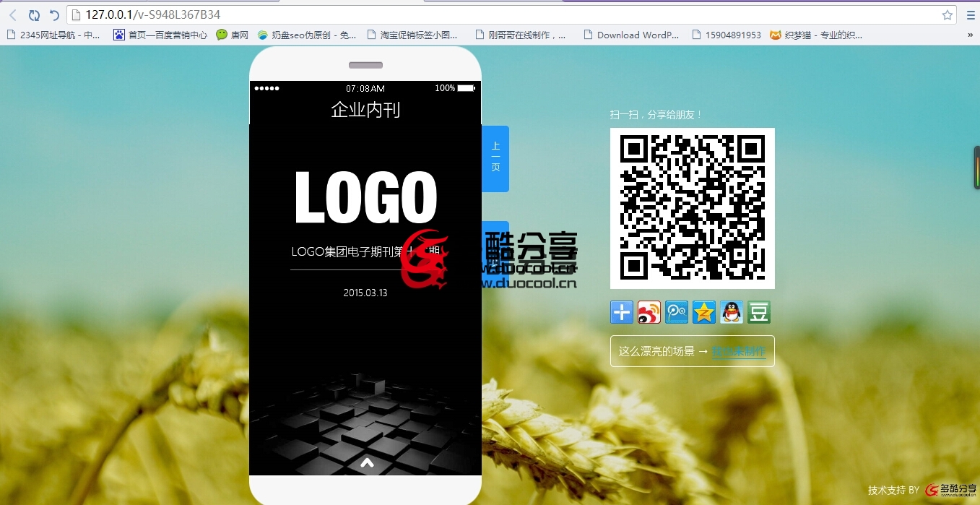The width and height of the screenshot is (980, 505).
Task: Share to Tencent Weibo
Action: coord(677,312)
